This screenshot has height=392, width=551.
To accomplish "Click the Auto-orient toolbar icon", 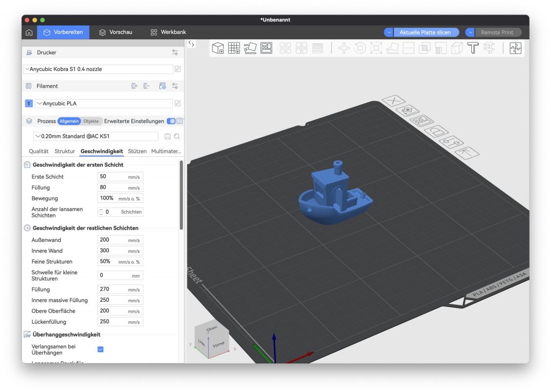I will pyautogui.click(x=250, y=48).
